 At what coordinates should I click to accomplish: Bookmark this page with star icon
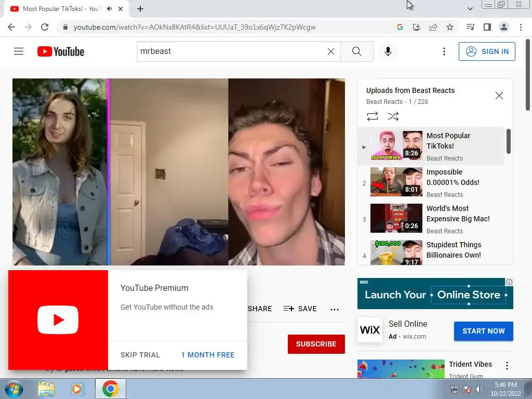(450, 27)
